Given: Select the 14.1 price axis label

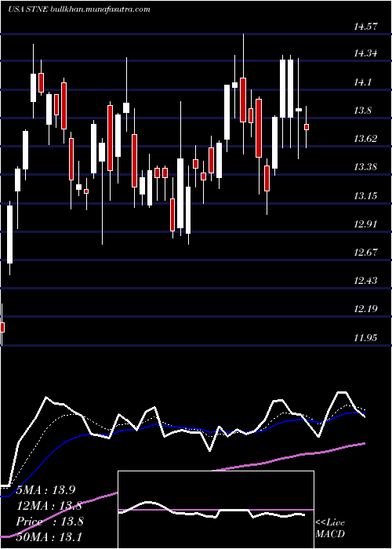Looking at the screenshot, I should [x=362, y=82].
